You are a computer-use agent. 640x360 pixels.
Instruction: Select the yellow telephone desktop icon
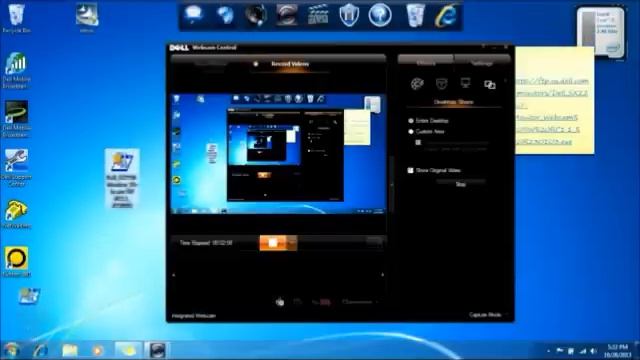point(16,214)
